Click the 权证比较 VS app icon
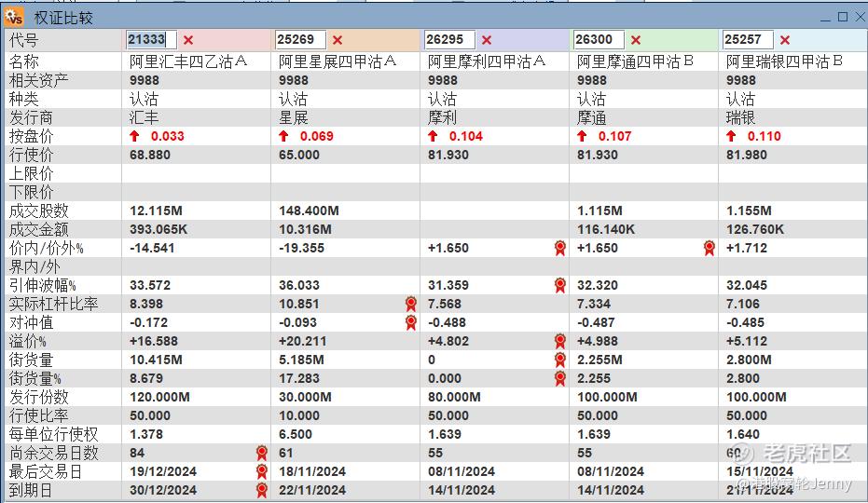 coord(13,17)
